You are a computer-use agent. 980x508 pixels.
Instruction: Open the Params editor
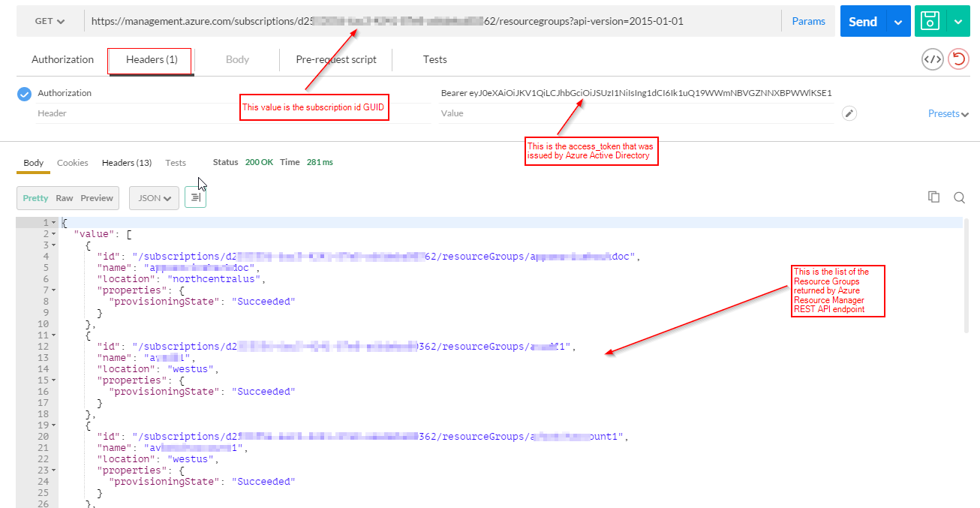coord(808,21)
